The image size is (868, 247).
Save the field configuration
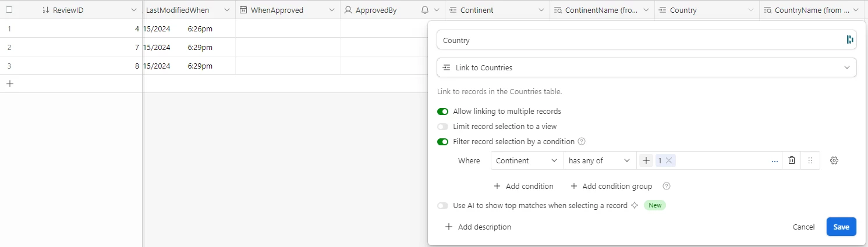tap(841, 227)
